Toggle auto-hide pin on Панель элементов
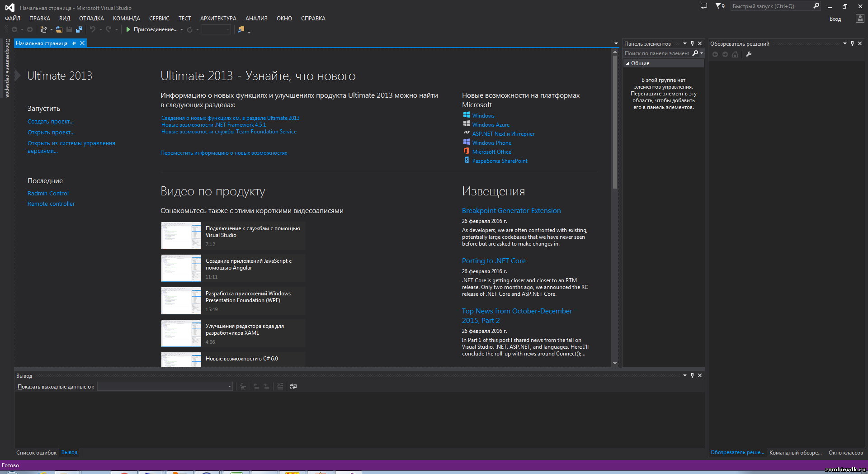This screenshot has height=474, width=868. (692, 43)
